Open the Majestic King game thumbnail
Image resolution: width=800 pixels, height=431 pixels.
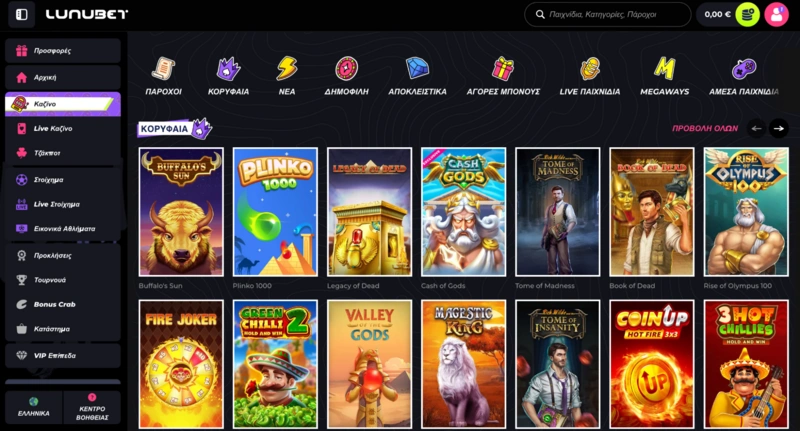pyautogui.click(x=463, y=364)
